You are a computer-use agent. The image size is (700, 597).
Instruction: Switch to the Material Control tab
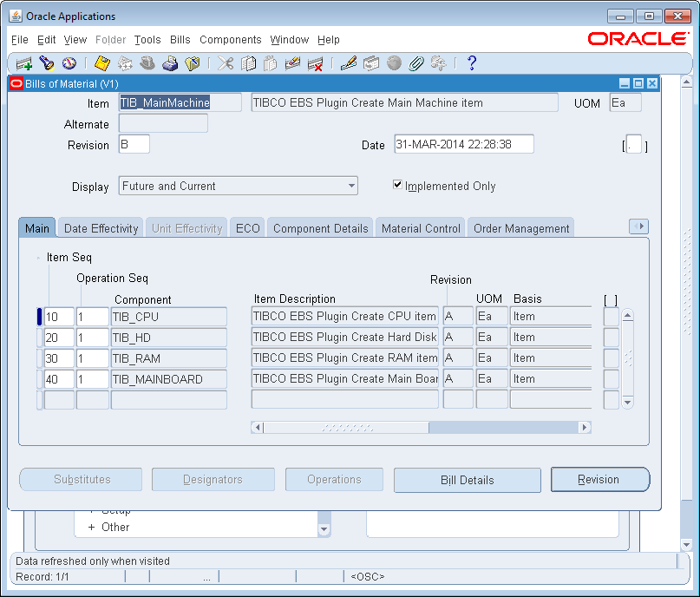point(421,228)
